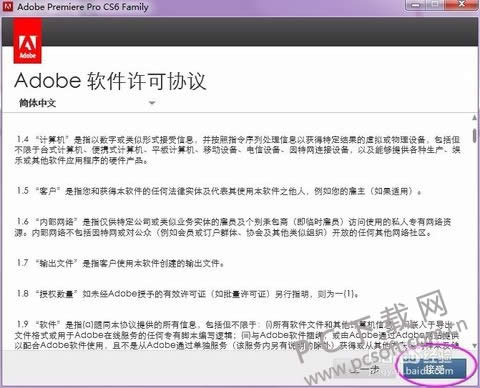480x388 pixels.
Task: Click the scrollbar down arrow of the agreement
Action: (x=474, y=345)
